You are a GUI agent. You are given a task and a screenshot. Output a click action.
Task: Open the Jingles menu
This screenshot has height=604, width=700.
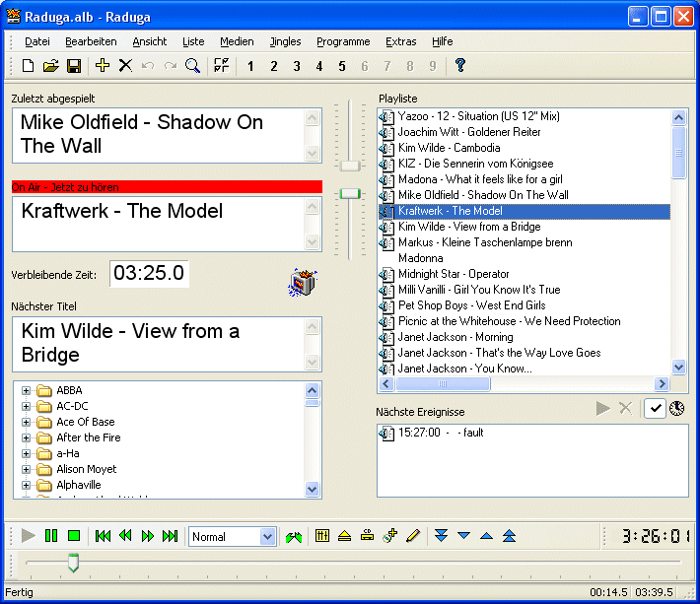coord(285,41)
